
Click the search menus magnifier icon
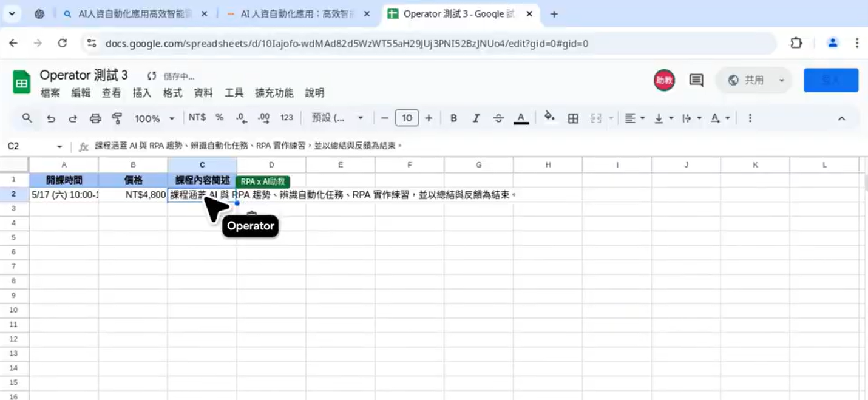click(x=27, y=118)
